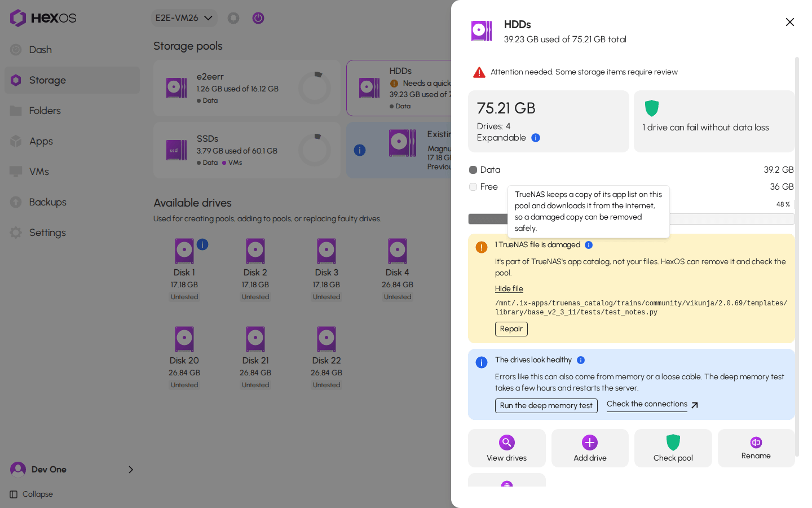This screenshot has width=812, height=508.
Task: Go to Folders section
Action: coord(72,111)
